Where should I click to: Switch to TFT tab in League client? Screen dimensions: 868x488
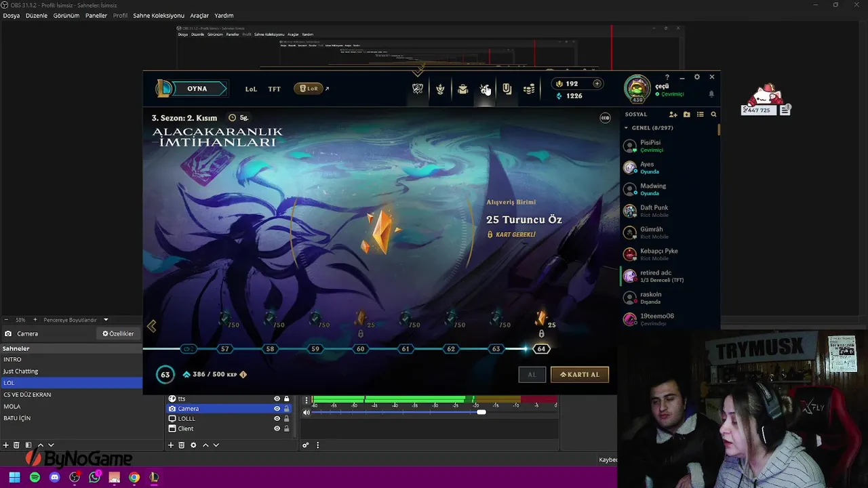pos(274,89)
